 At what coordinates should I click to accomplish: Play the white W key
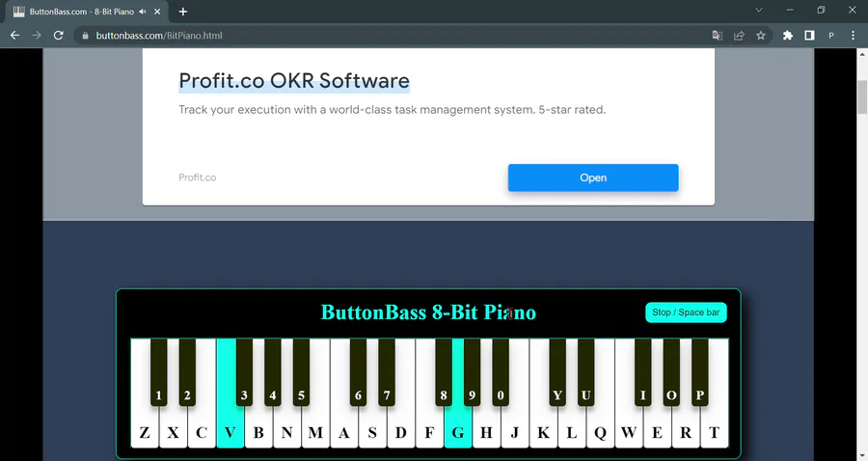pyautogui.click(x=629, y=433)
